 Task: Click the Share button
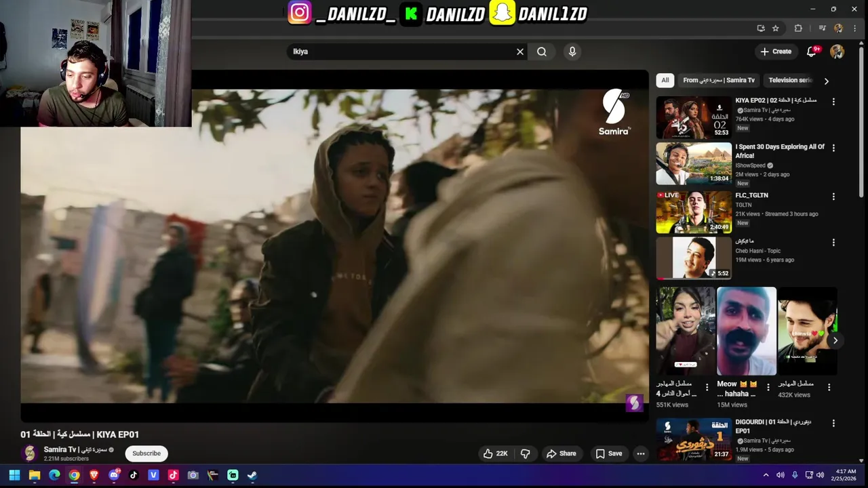point(561,453)
